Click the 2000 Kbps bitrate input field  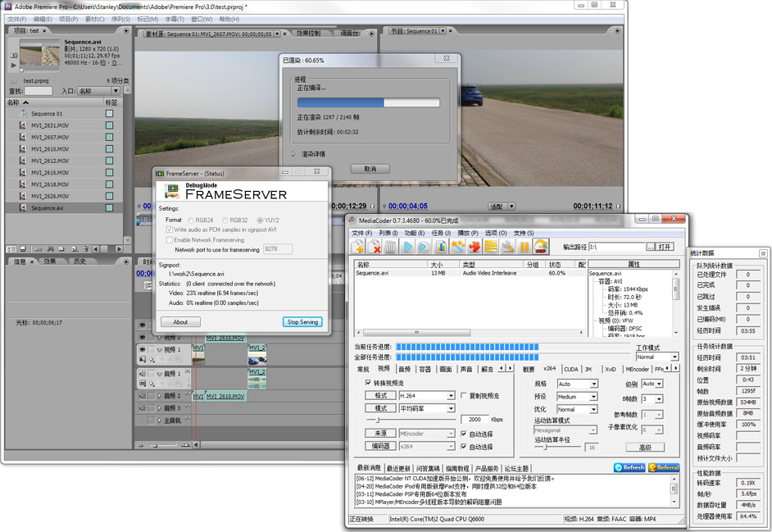coord(475,420)
